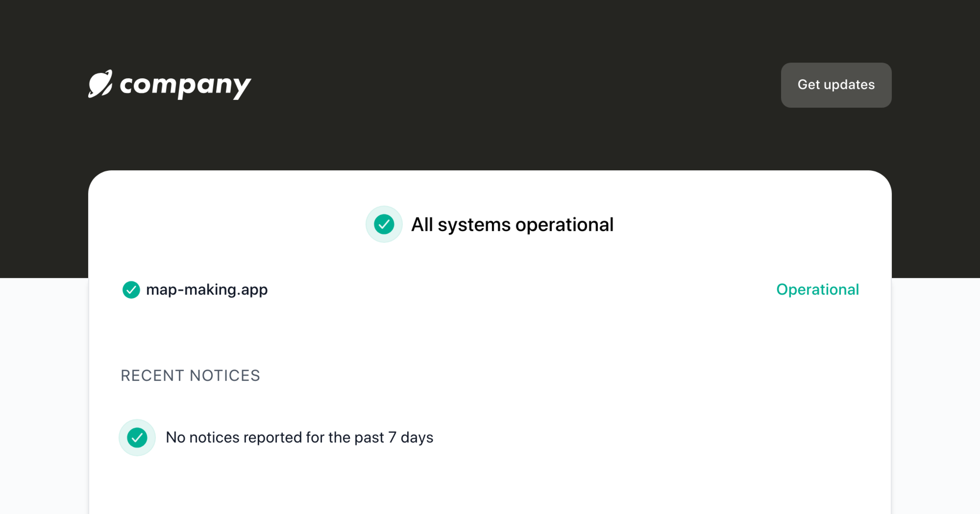
Task: Select the Operational status label
Action: [817, 290]
